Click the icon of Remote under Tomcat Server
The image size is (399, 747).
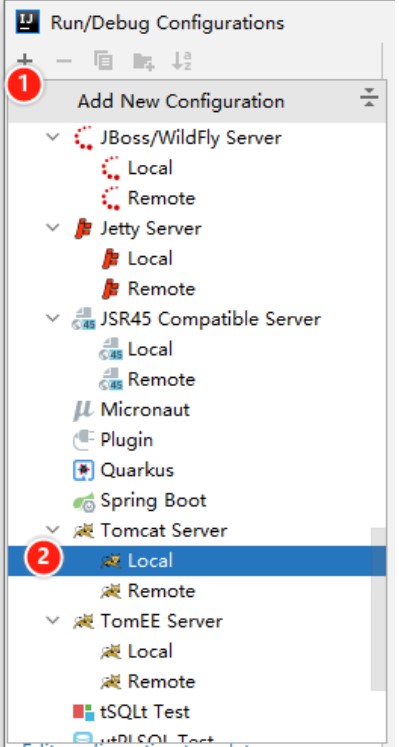click(111, 591)
